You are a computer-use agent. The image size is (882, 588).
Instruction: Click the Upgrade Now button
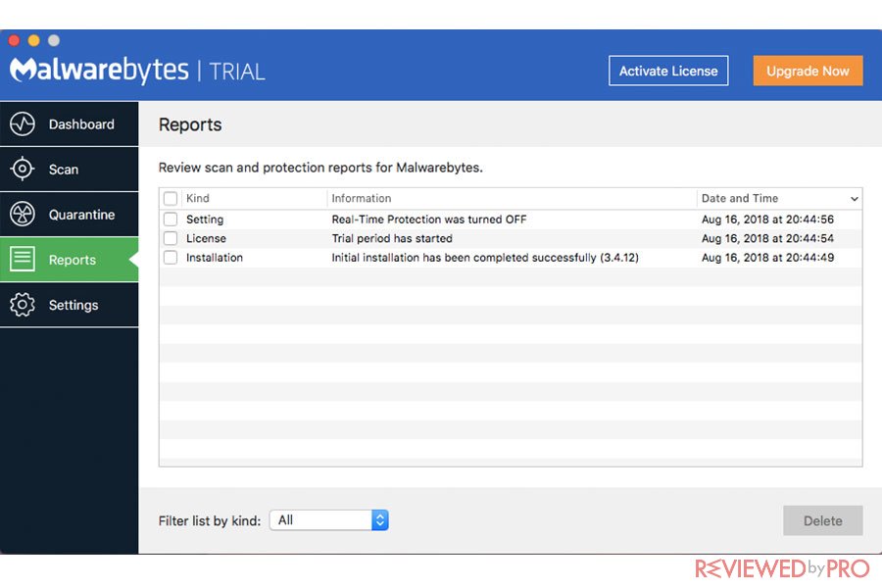click(808, 71)
